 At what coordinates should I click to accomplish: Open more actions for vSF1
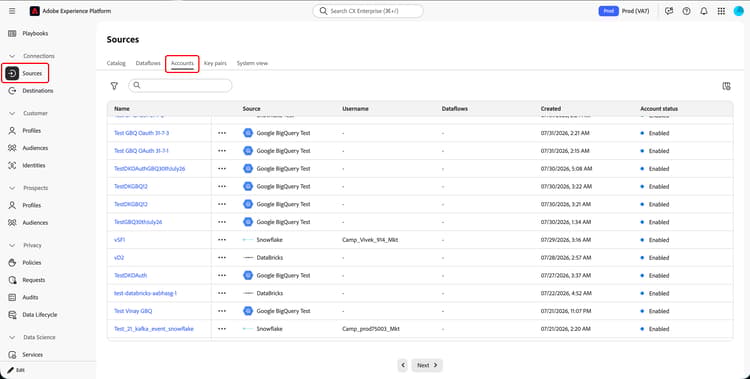point(222,240)
